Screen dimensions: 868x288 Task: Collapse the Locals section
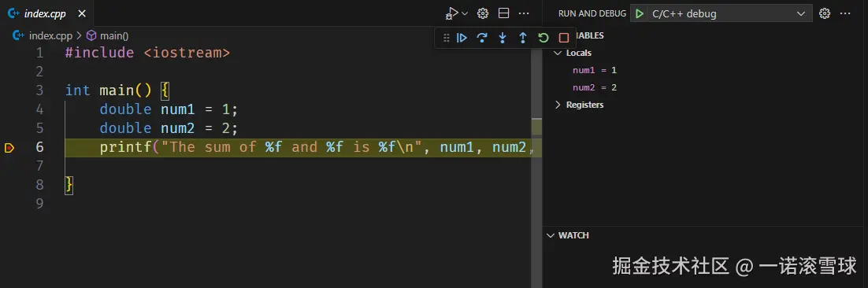click(x=558, y=53)
